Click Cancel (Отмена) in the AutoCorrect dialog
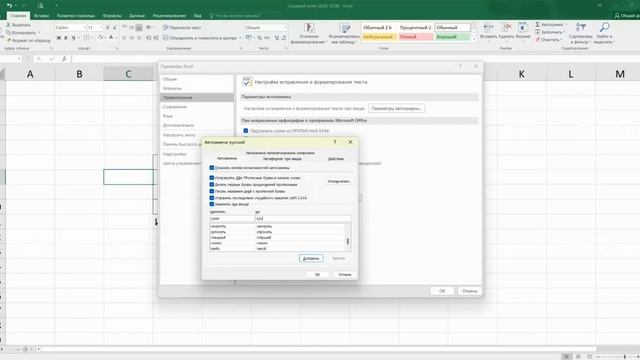The image size is (640, 360). point(344,275)
